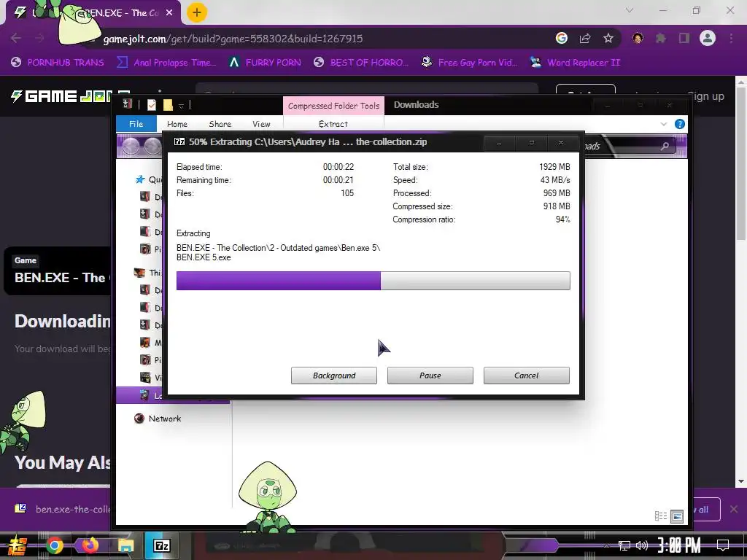Open the Share ribbon tab
This screenshot has height=560, width=747.
220,124
